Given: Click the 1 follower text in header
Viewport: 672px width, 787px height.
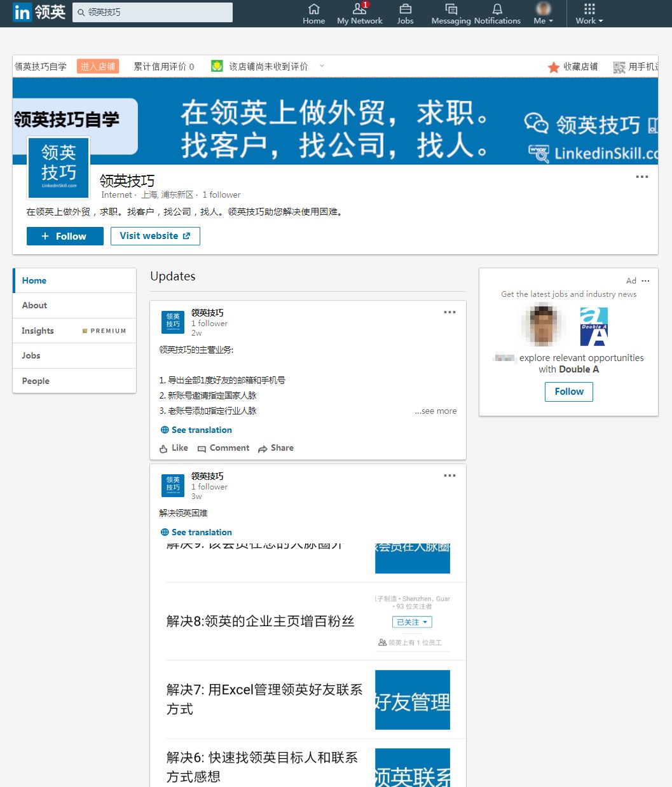Looking at the screenshot, I should pos(222,195).
